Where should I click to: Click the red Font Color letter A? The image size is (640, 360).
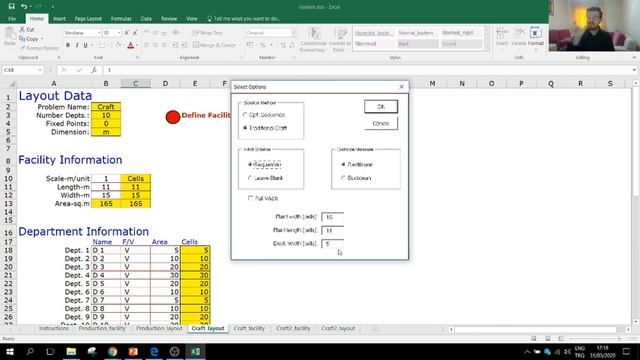tap(131, 45)
